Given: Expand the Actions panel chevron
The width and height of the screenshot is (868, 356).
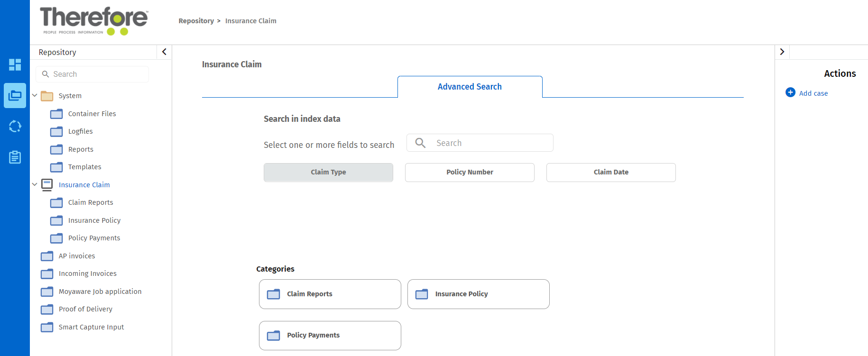Looking at the screenshot, I should coord(782,52).
